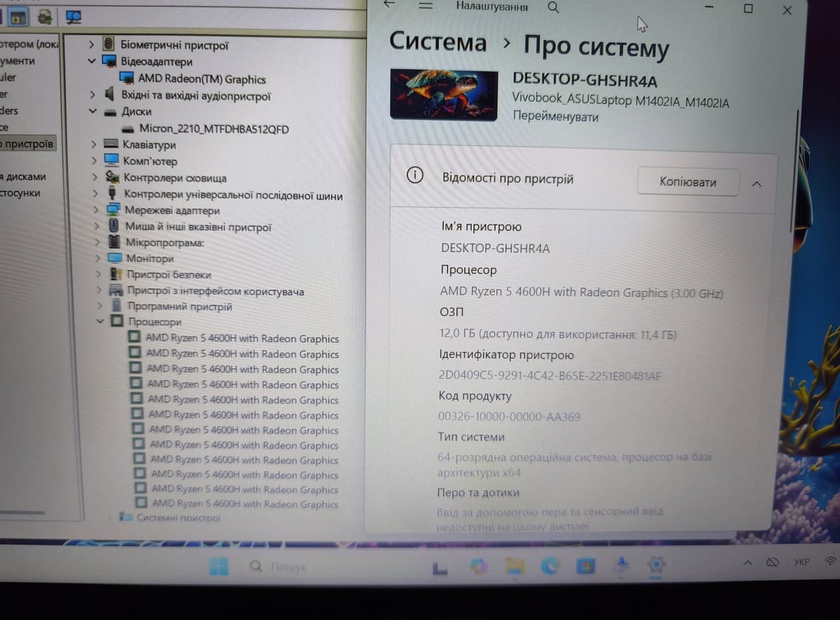
Task: Open Microsoft Store from the taskbar
Action: (x=585, y=565)
